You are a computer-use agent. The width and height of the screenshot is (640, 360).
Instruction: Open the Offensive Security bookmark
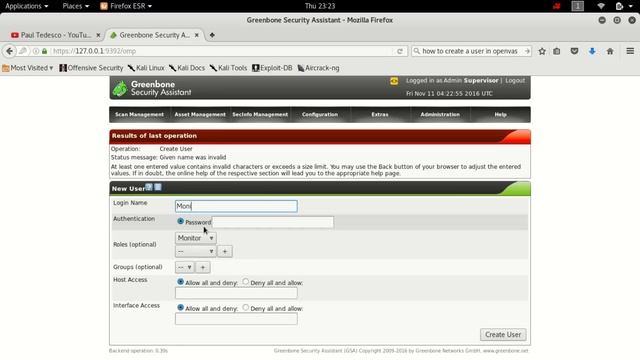tap(91, 68)
